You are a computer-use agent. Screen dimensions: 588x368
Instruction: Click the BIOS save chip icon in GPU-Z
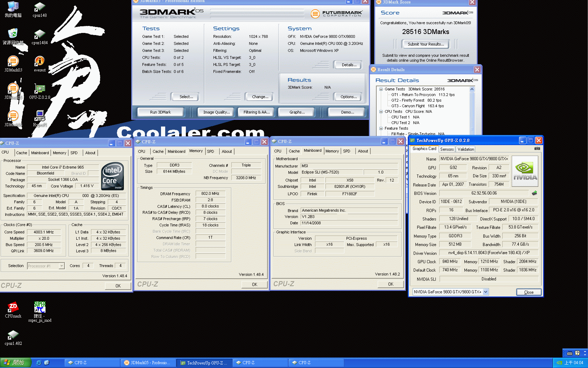[534, 193]
